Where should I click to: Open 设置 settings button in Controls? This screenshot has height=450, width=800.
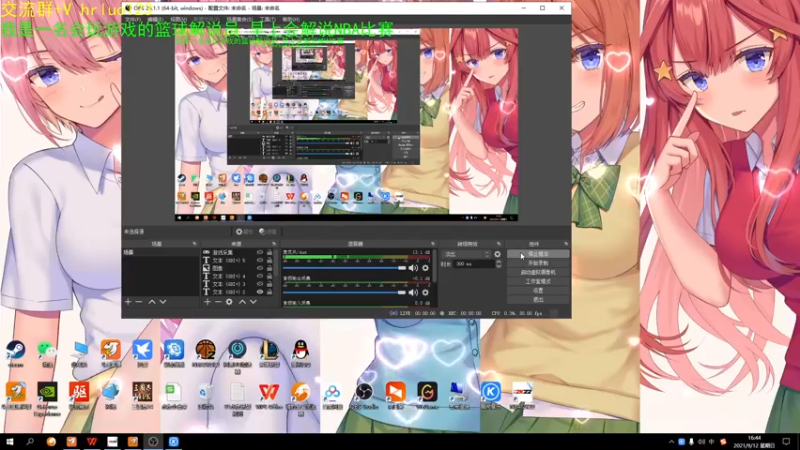[x=538, y=291]
